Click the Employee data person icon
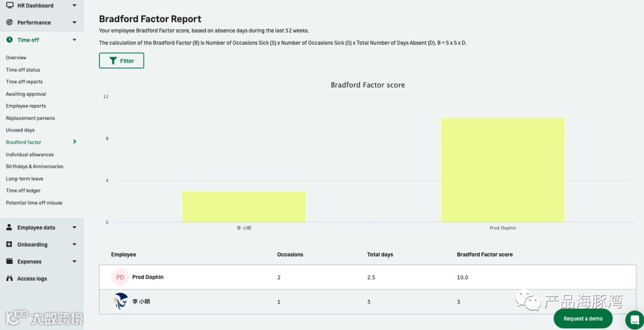The image size is (644, 330). 10,228
